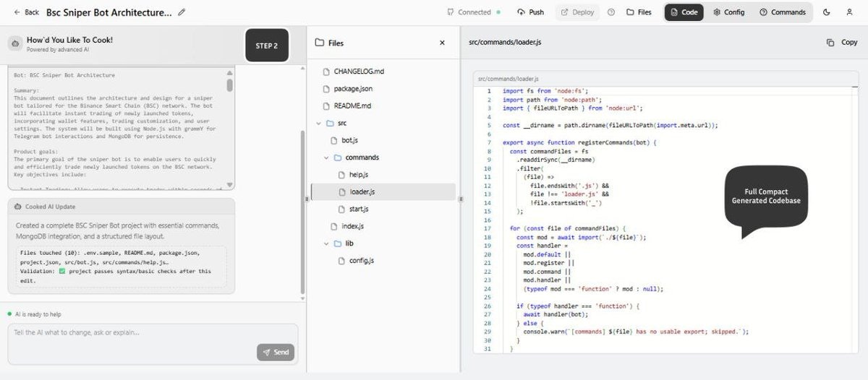Viewport: 868px width, 380px height.
Task: Click the config.js file icon
Action: pyautogui.click(x=342, y=261)
